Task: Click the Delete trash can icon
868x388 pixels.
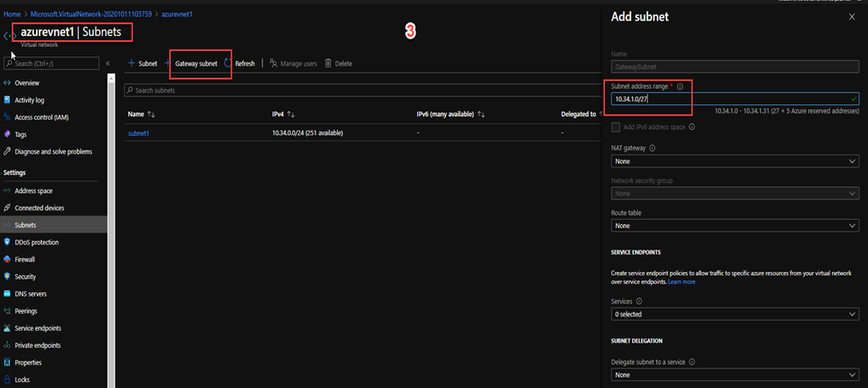Action: point(328,63)
